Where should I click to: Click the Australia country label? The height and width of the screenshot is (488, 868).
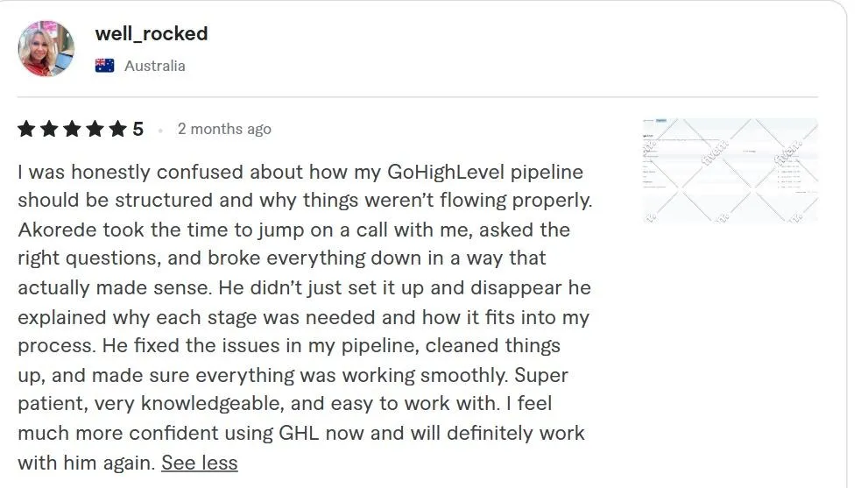[x=155, y=66]
